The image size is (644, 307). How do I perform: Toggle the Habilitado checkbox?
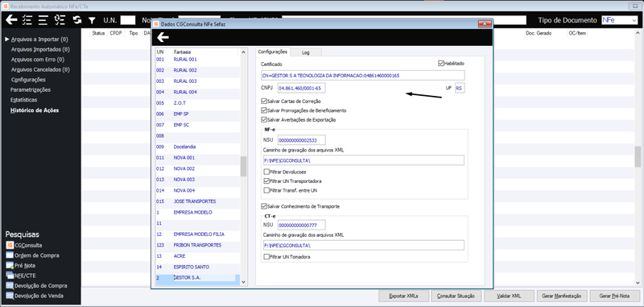click(440, 64)
